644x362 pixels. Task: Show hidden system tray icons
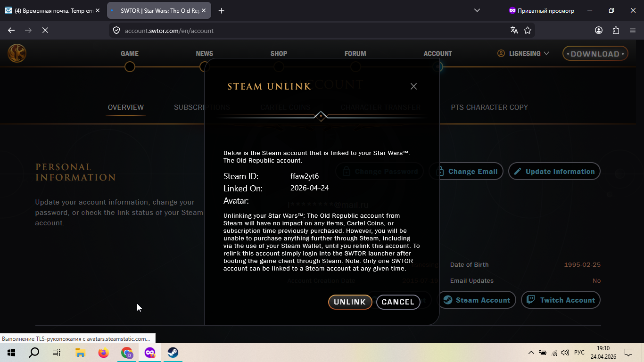(531, 353)
